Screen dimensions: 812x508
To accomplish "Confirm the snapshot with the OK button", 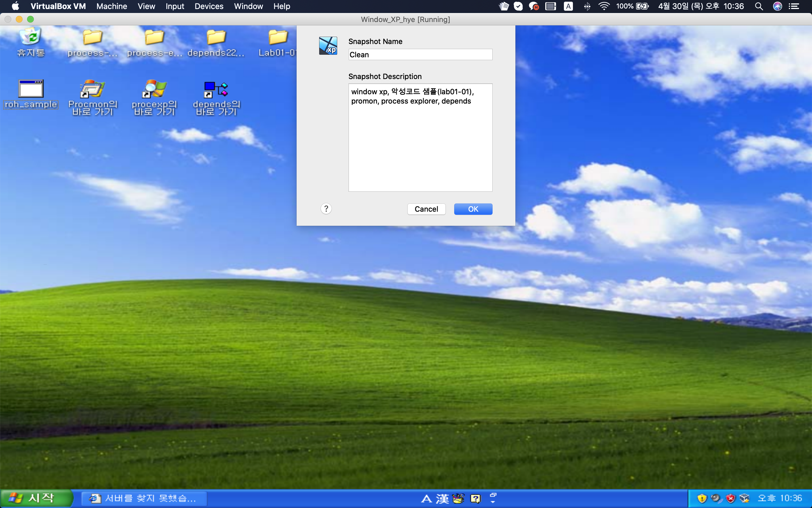I will [x=473, y=209].
